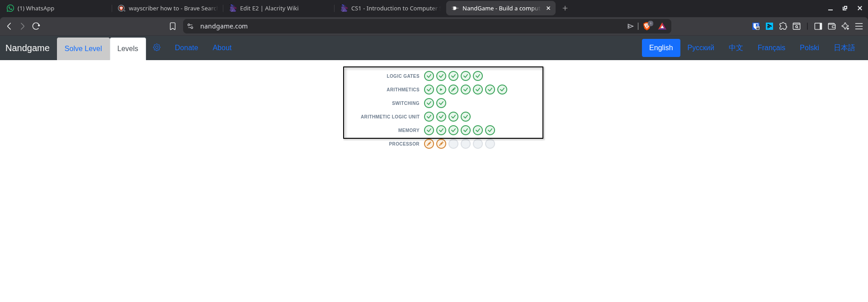This screenshot has height=302, width=868.
Task: Switch to the Edit E2 Alacrity Wiki tab
Action: click(x=278, y=8)
